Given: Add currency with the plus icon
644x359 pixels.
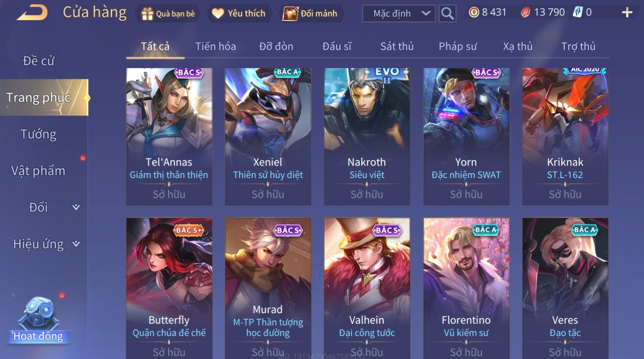Looking at the screenshot, I should click(627, 12).
